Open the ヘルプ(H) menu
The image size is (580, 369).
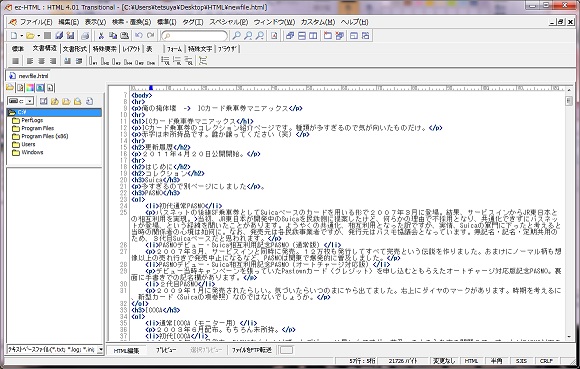pos(354,22)
